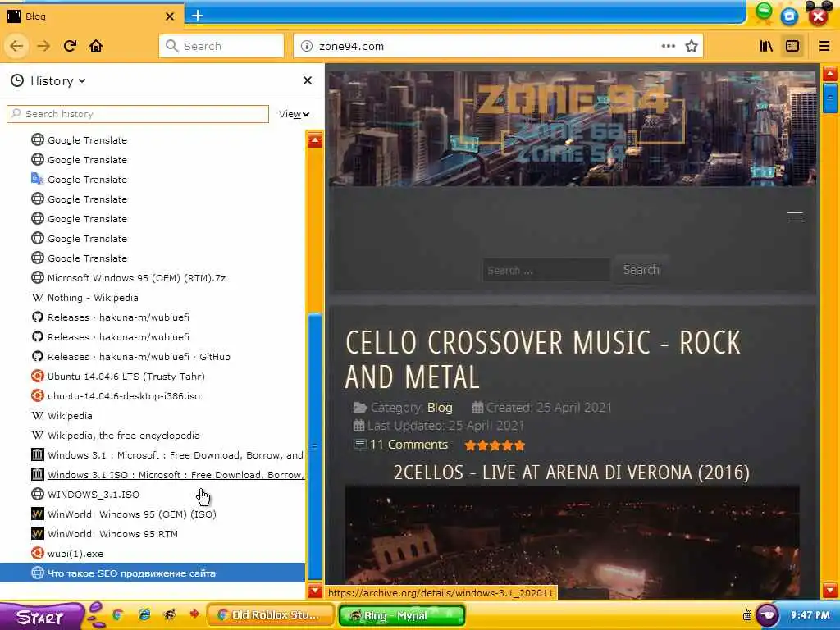Click the history list scroll-down arrow
This screenshot has width=840, height=630.
[x=315, y=591]
